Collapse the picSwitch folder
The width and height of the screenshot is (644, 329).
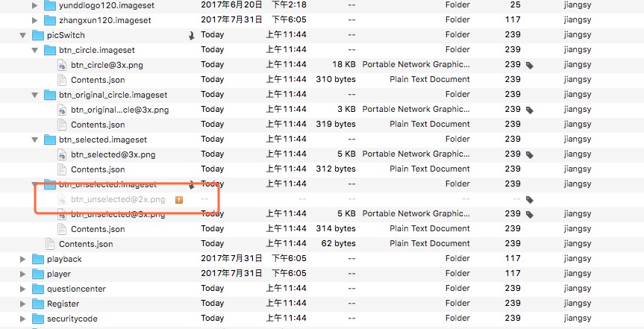point(23,35)
